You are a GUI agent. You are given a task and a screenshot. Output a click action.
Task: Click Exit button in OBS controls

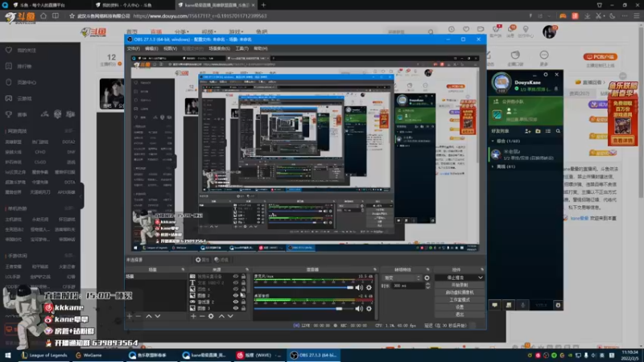459,315
